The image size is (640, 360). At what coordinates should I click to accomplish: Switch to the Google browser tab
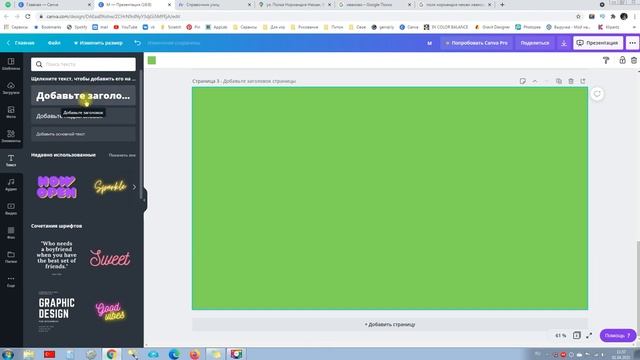(375, 4)
